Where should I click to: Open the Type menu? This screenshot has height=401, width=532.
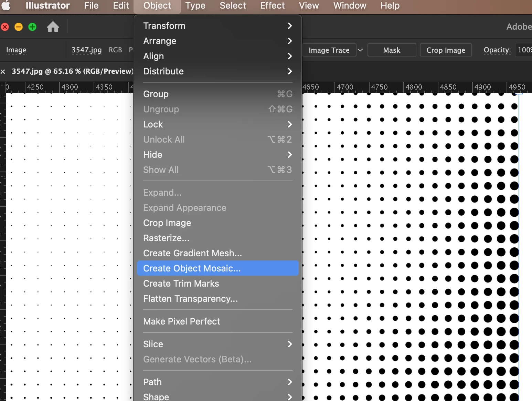(x=195, y=6)
